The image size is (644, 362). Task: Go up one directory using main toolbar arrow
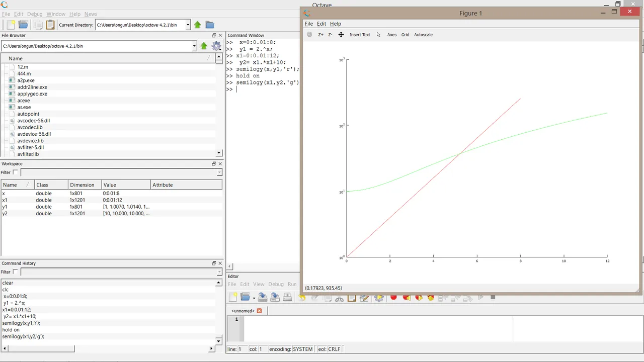click(x=197, y=25)
